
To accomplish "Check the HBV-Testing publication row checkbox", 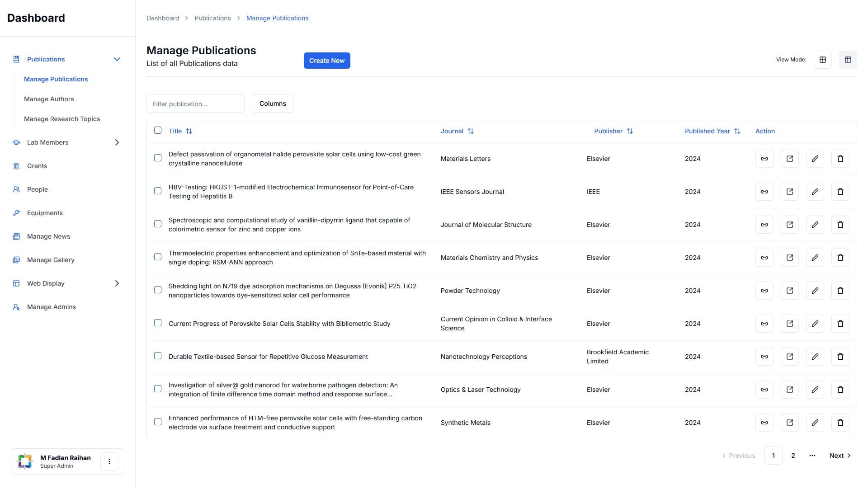I will tap(158, 191).
